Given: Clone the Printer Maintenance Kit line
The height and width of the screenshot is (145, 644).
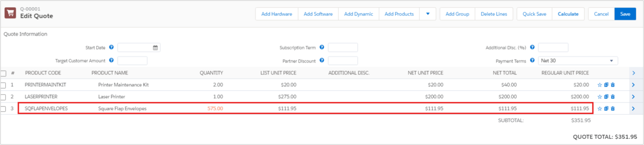Looking at the screenshot, I should 606,85.
